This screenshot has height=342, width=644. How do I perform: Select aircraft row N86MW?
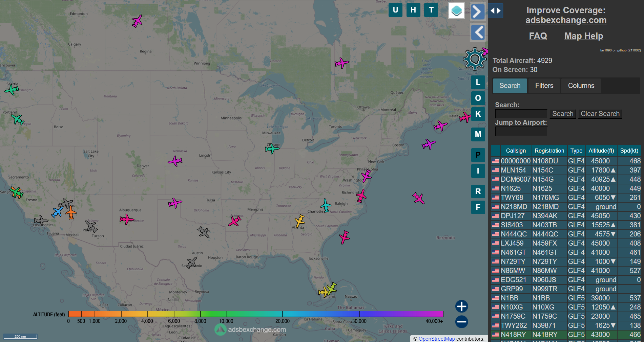pyautogui.click(x=566, y=271)
